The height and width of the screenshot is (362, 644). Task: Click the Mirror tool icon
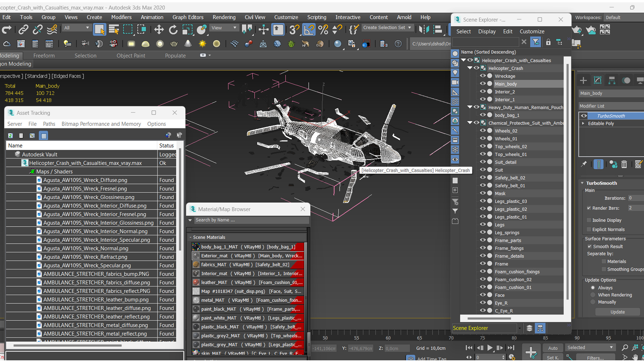point(424,30)
